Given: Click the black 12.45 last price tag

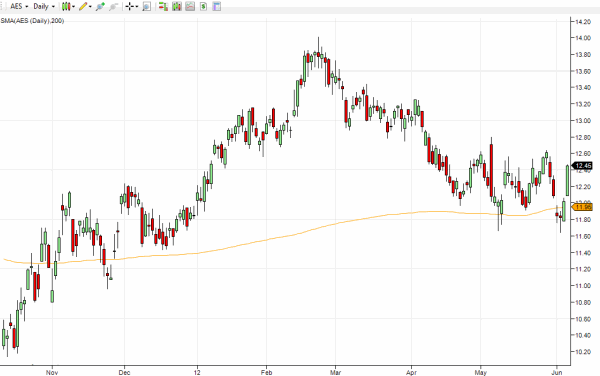Looking at the screenshot, I should pos(582,166).
